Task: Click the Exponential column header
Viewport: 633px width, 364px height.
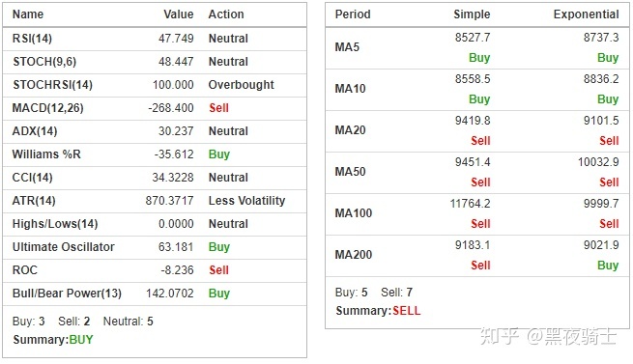Action: click(x=586, y=14)
